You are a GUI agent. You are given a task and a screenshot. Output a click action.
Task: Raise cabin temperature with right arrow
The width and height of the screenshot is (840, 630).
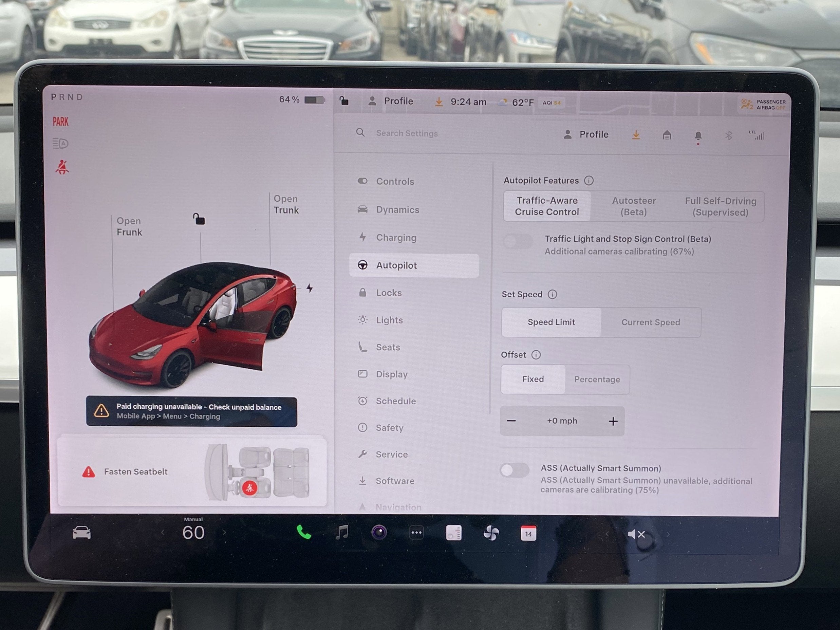[224, 532]
